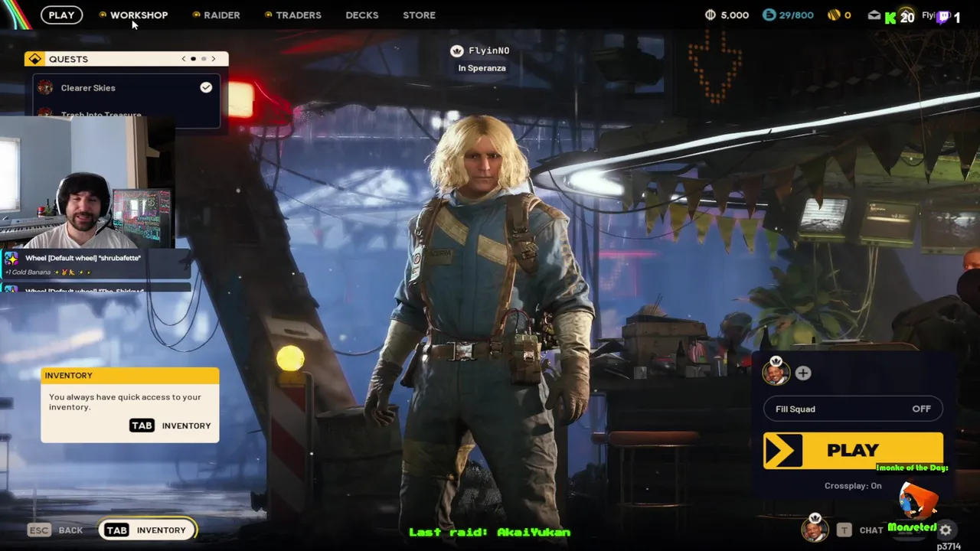This screenshot has width=980, height=551.
Task: Click the coin currency icon beside 5,000
Action: [710, 15]
